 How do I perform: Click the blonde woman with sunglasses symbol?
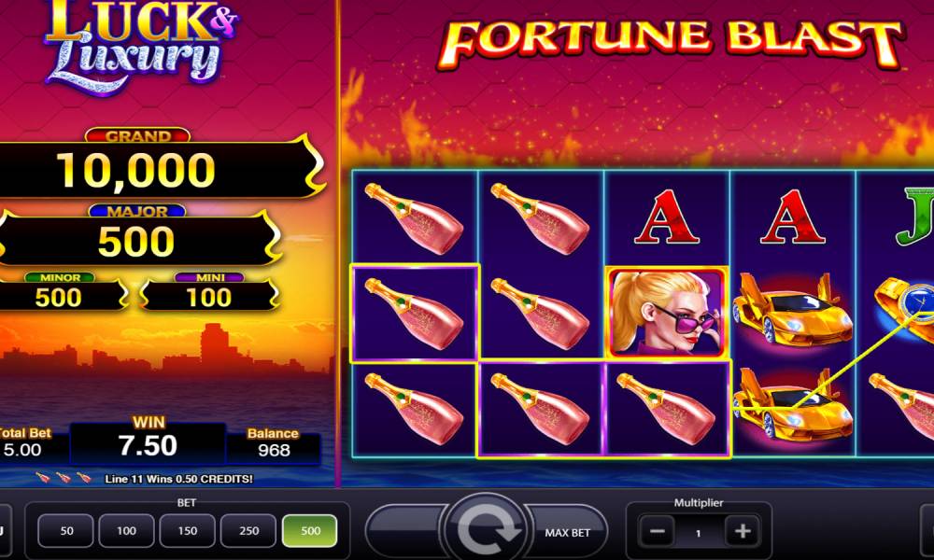(x=667, y=313)
